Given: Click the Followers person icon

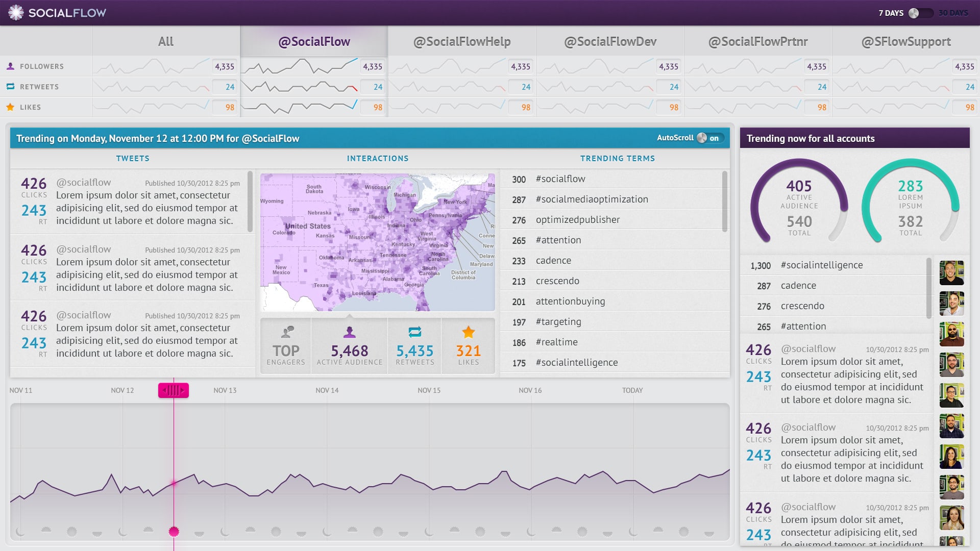Looking at the screenshot, I should (x=10, y=66).
